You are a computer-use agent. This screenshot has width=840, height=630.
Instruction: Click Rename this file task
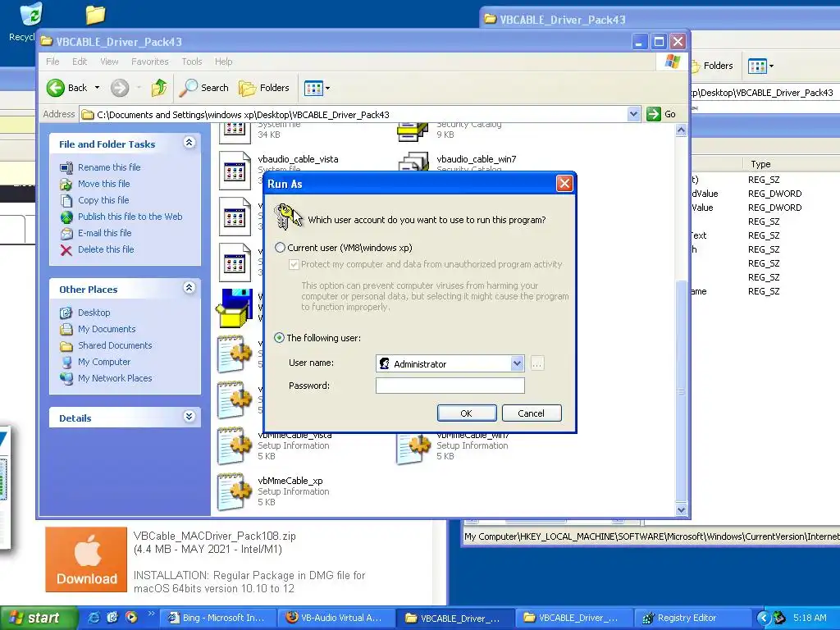109,167
